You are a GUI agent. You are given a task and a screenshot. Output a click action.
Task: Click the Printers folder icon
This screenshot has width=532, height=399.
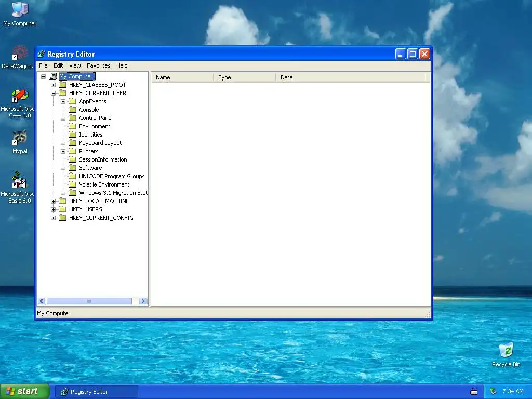click(x=73, y=151)
